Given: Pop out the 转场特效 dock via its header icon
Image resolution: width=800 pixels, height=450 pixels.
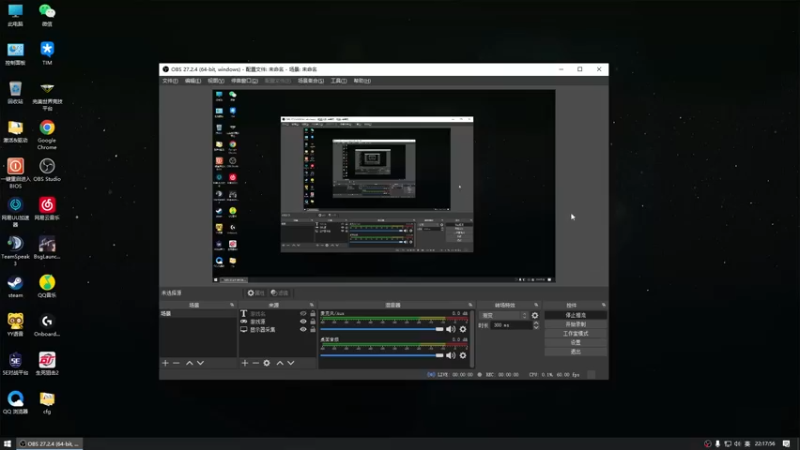Looking at the screenshot, I should (x=536, y=305).
